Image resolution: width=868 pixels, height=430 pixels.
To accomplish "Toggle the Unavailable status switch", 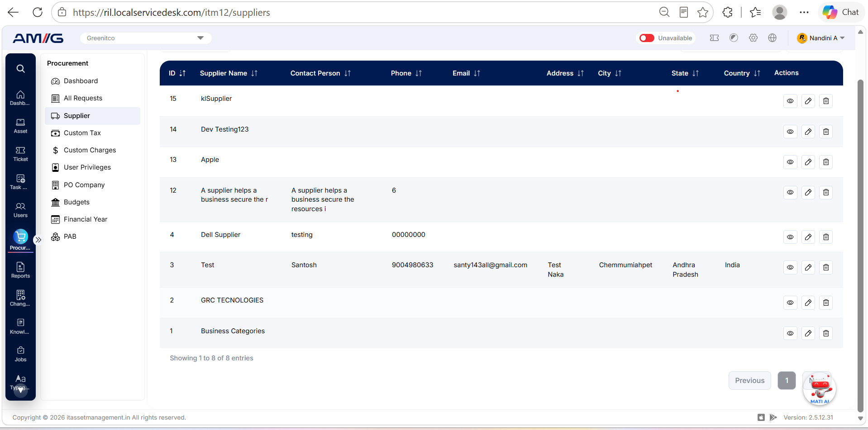I will pos(647,38).
